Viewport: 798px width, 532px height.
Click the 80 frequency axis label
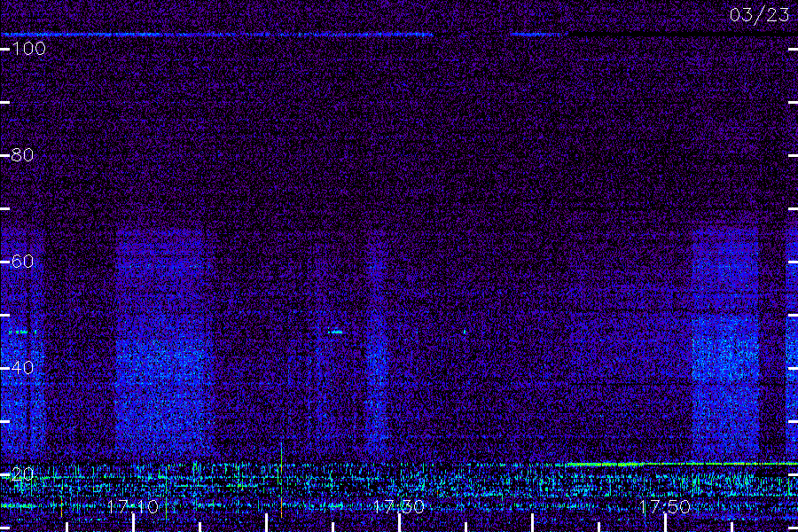(22, 155)
